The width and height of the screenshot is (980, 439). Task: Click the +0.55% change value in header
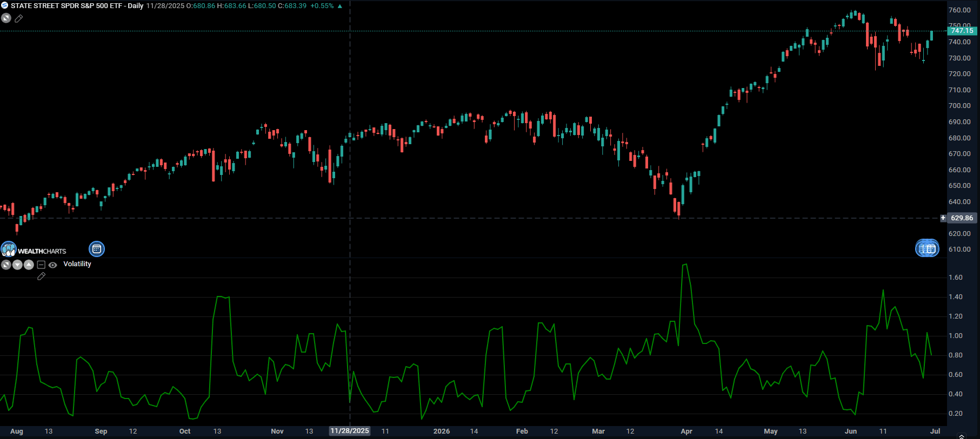[322, 6]
